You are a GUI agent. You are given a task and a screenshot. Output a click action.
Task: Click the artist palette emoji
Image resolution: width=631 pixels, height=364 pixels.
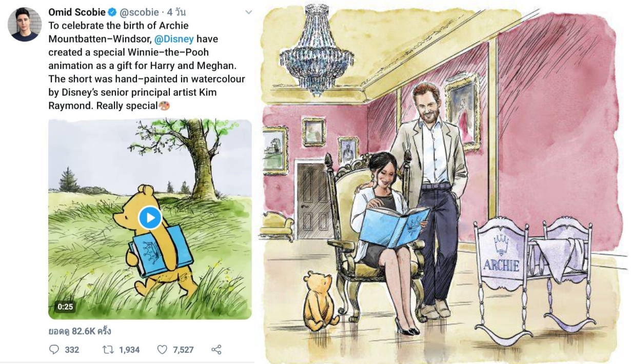(x=164, y=106)
